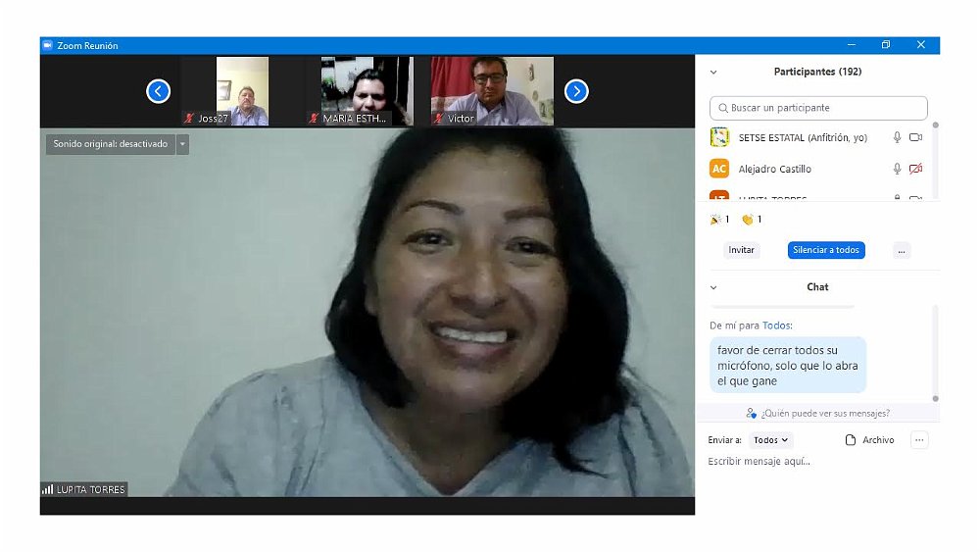
Task: Click the Archivo file attachment icon
Action: pyautogui.click(x=851, y=440)
